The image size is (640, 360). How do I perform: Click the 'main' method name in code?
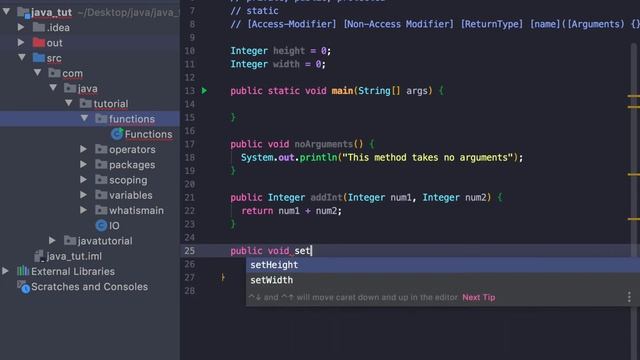[x=342, y=91]
